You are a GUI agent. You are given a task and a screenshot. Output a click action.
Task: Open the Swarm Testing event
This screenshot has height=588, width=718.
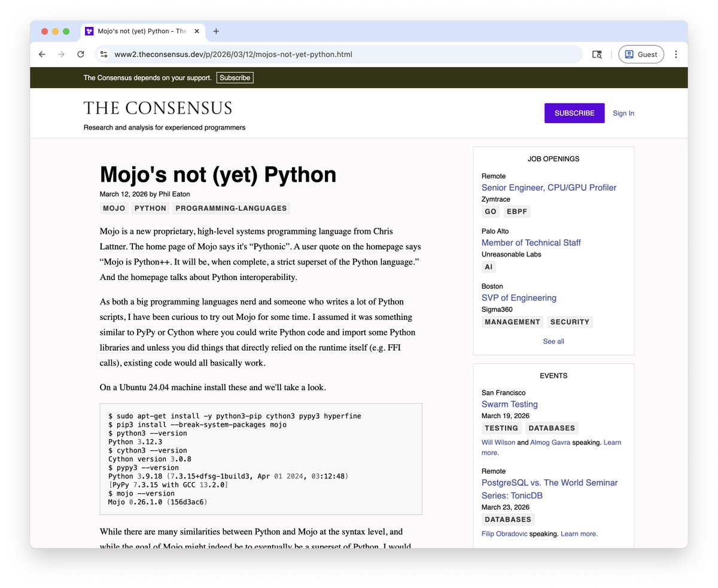pyautogui.click(x=509, y=404)
